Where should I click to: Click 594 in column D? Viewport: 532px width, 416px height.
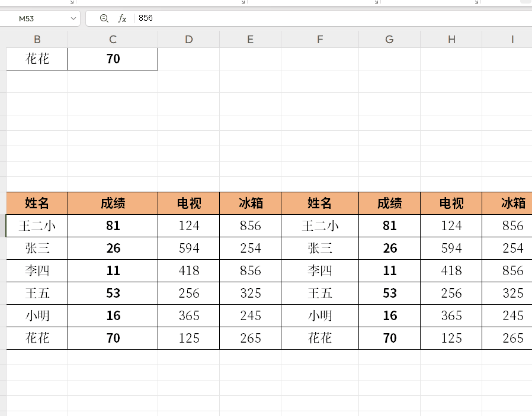(188, 249)
